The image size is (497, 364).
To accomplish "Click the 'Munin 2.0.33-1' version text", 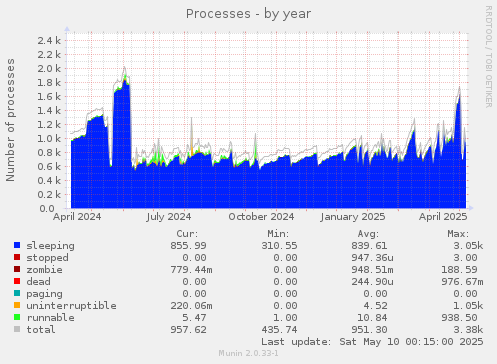I will 248,353.
